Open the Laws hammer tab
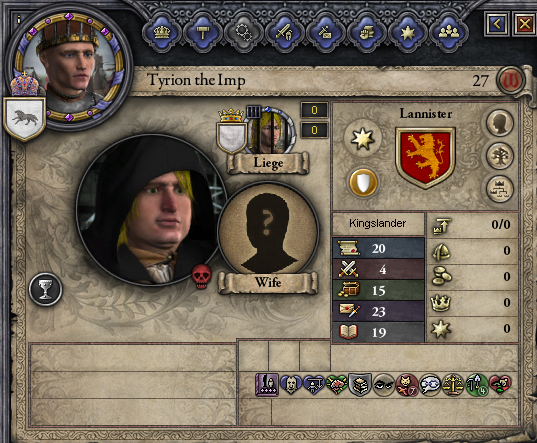Image resolution: width=537 pixels, height=443 pixels. pos(203,33)
